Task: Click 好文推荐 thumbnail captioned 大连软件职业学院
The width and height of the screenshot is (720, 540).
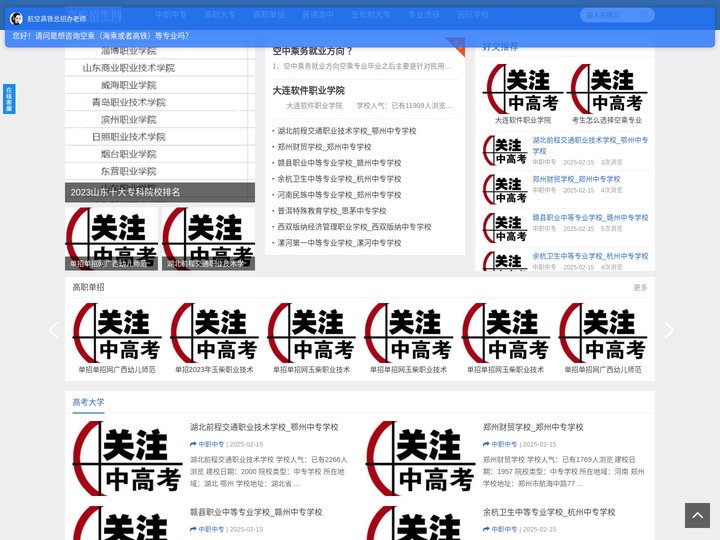Action: [x=523, y=89]
